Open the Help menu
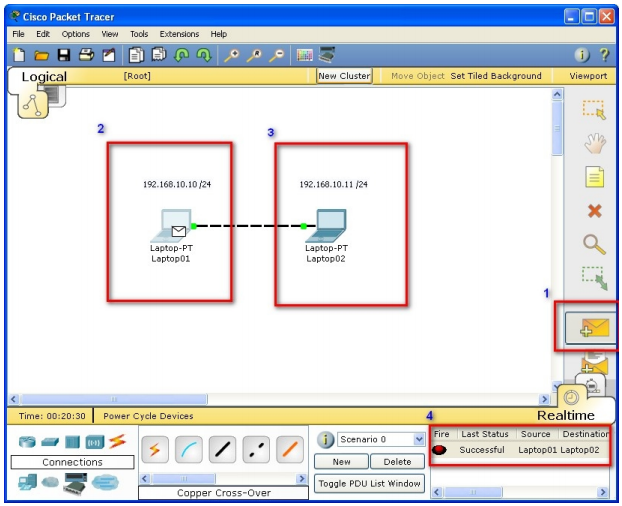The image size is (622, 506). click(x=219, y=34)
